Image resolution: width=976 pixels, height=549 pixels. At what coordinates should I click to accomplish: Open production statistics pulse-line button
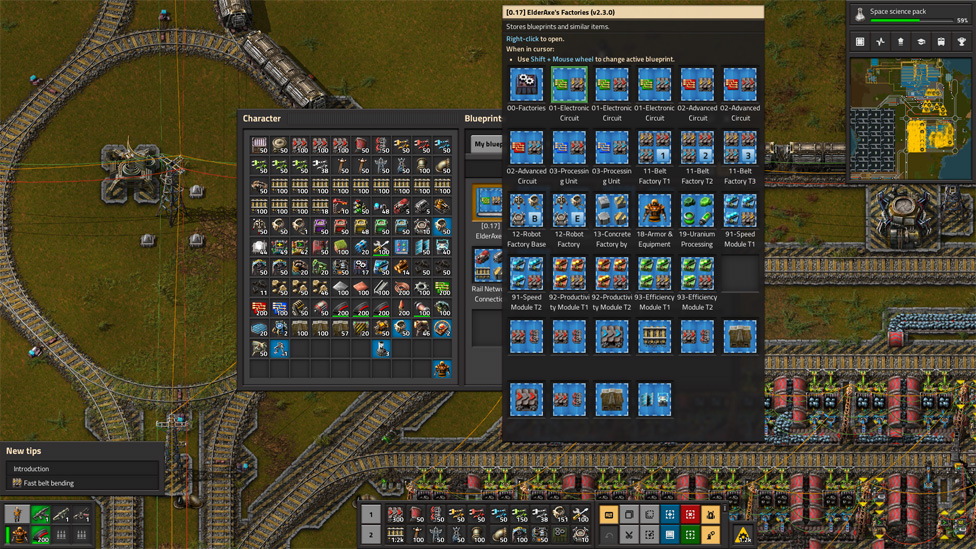(x=880, y=42)
